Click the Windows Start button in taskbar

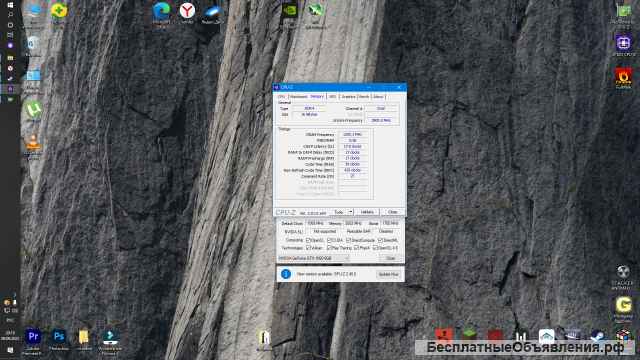click(x=10, y=5)
